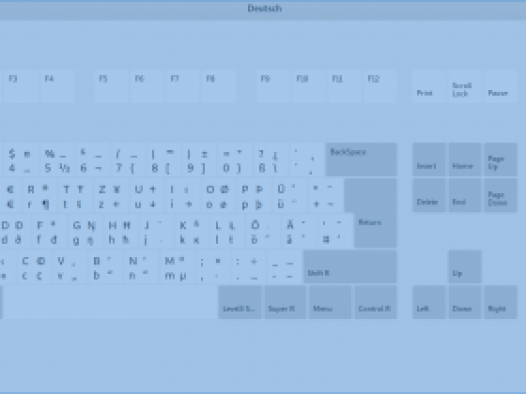Click the Control R key
Viewport: 526px width, 394px height.
coord(376,302)
